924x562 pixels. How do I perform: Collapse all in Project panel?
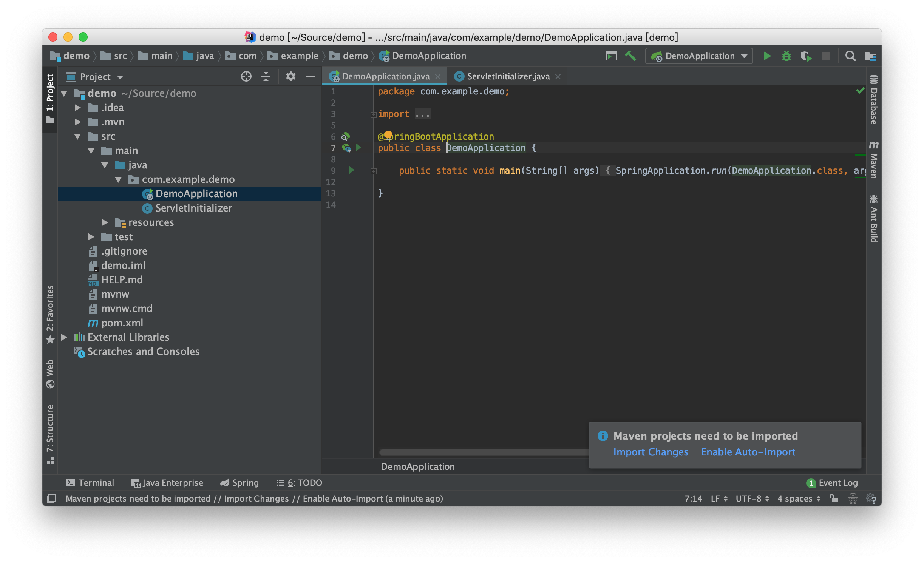[x=266, y=76]
